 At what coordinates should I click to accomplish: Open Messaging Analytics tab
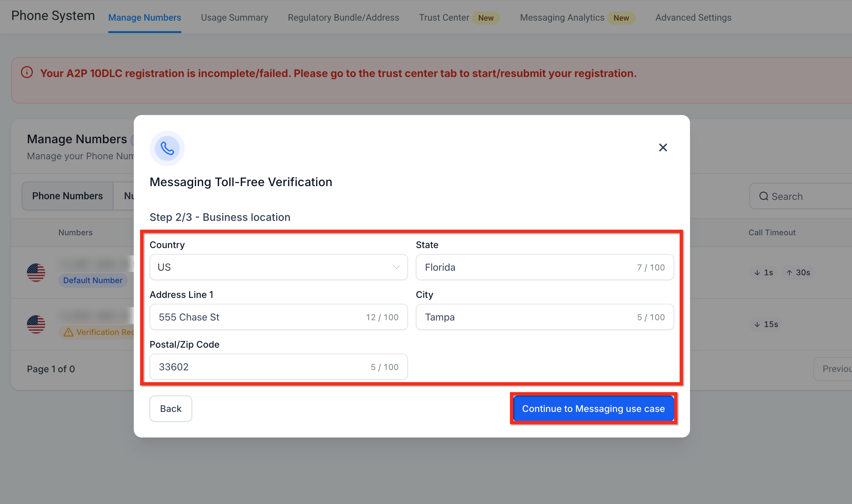tap(562, 18)
